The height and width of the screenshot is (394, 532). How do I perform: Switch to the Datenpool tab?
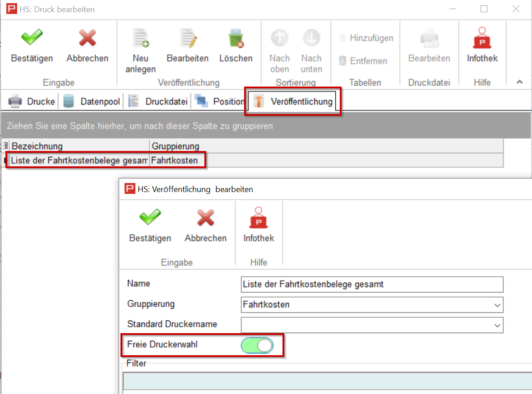coord(93,101)
